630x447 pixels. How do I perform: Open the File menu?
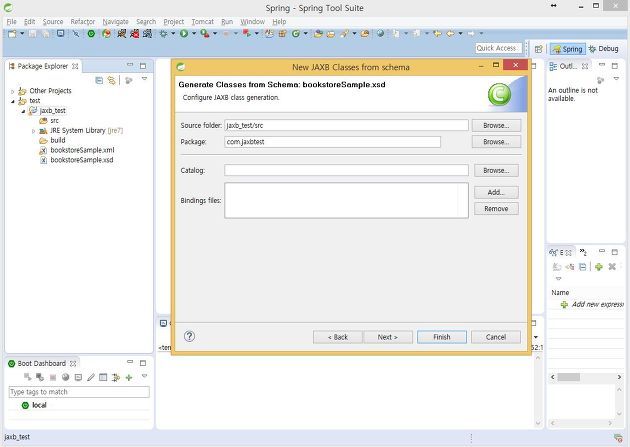click(x=12, y=21)
